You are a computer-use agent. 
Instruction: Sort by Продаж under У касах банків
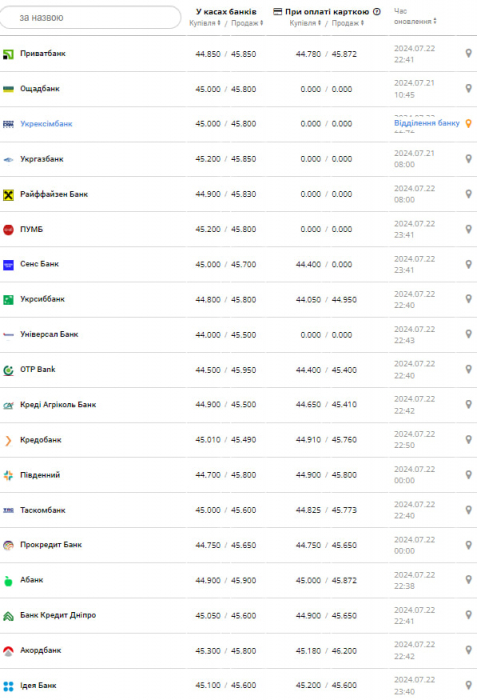(x=247, y=23)
